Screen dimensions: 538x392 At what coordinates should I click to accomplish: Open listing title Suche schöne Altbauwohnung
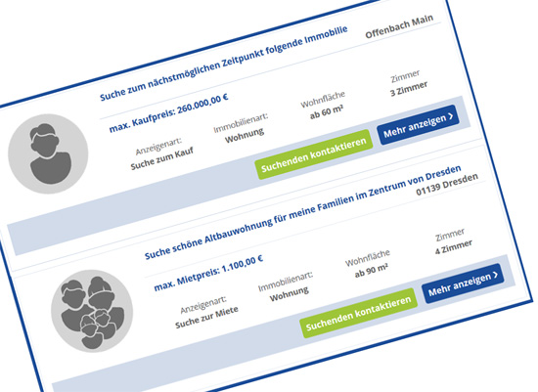click(x=302, y=213)
